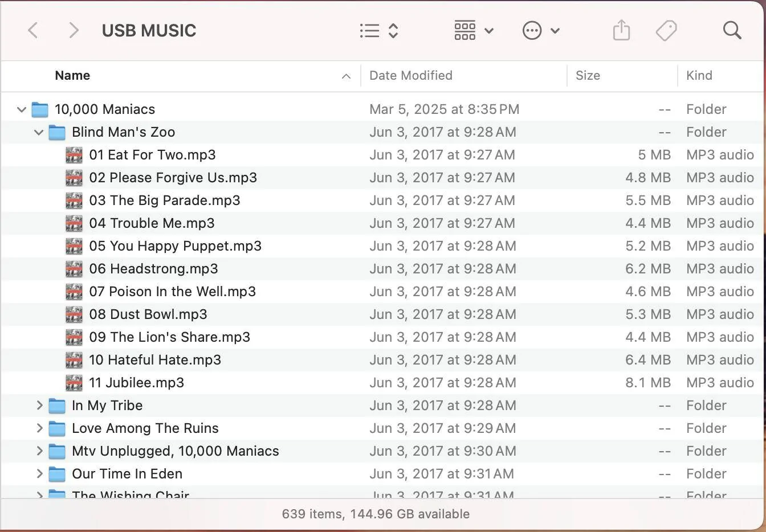The image size is (766, 532).
Task: Click the Mtv Unplugged folder icon
Action: (x=57, y=451)
